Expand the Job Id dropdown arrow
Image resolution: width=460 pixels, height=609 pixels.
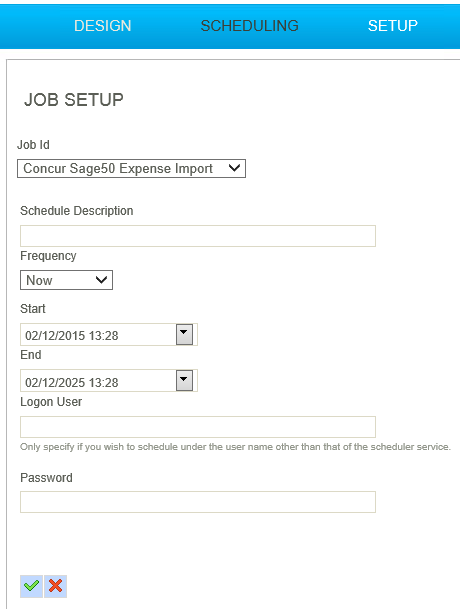click(x=234, y=168)
